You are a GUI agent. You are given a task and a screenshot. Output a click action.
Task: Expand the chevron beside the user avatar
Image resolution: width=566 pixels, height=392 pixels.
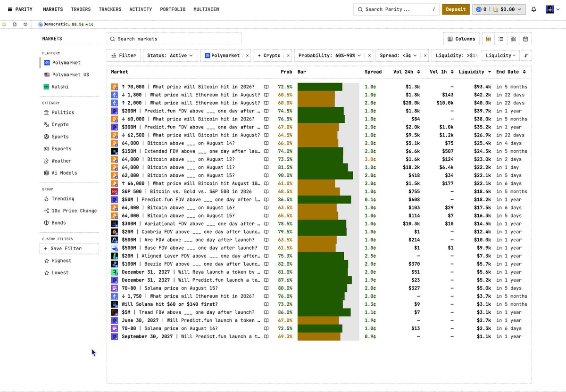pyautogui.click(x=559, y=9)
